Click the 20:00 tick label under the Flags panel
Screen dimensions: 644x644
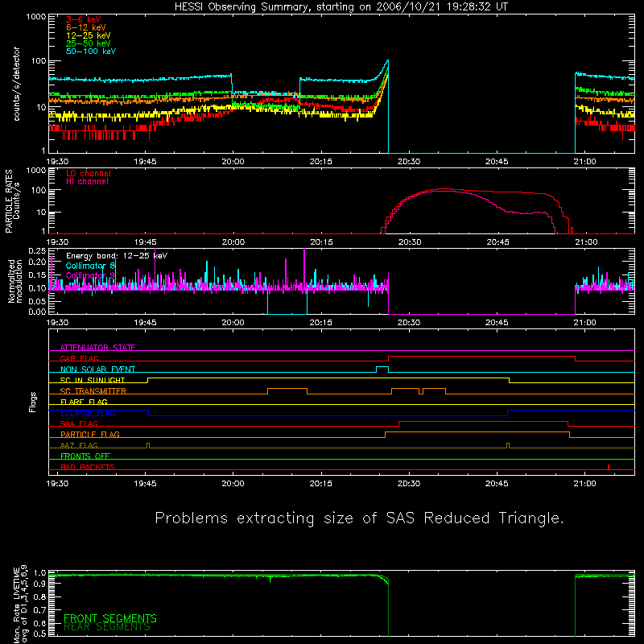[x=233, y=484]
